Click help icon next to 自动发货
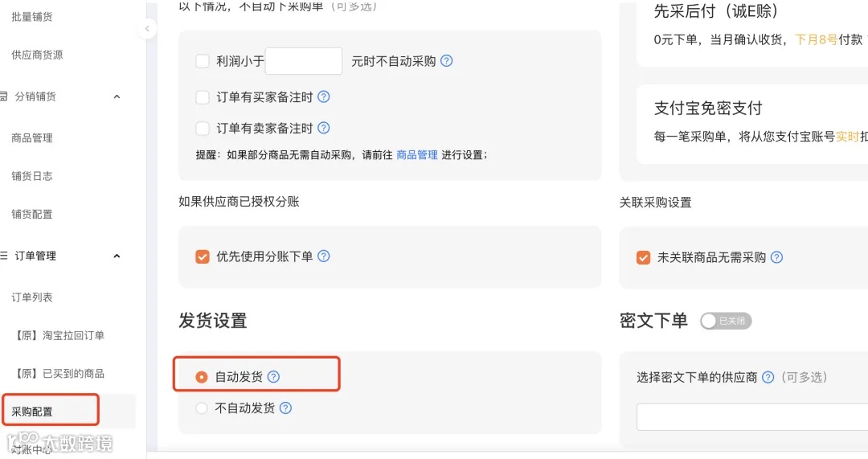 click(x=273, y=376)
